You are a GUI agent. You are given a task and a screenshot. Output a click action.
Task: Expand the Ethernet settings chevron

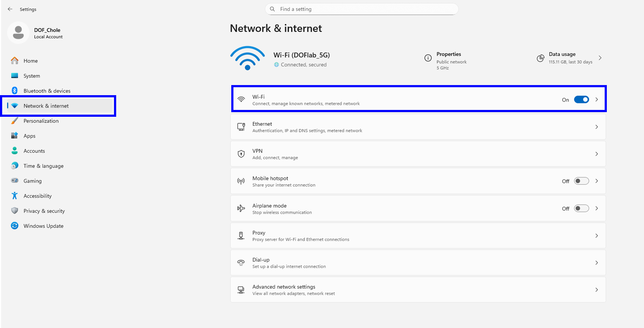(x=597, y=127)
